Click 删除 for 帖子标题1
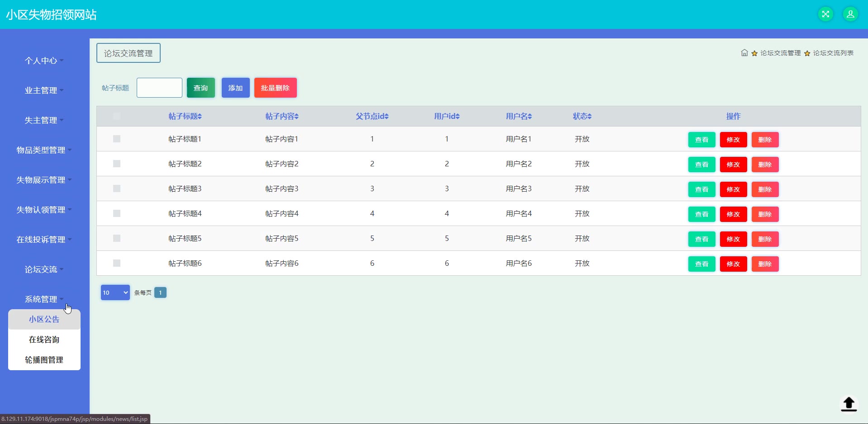The image size is (868, 424). [x=765, y=140]
